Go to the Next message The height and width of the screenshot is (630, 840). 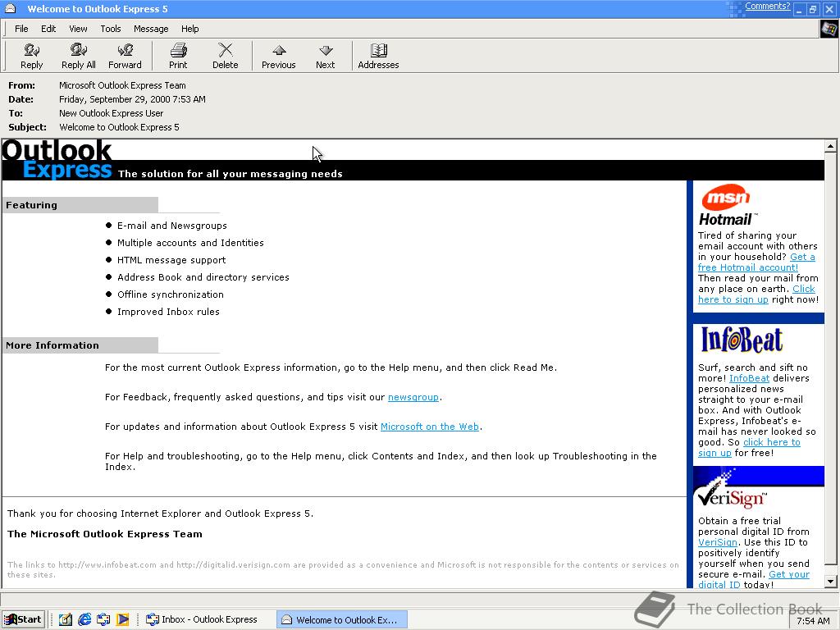click(325, 57)
